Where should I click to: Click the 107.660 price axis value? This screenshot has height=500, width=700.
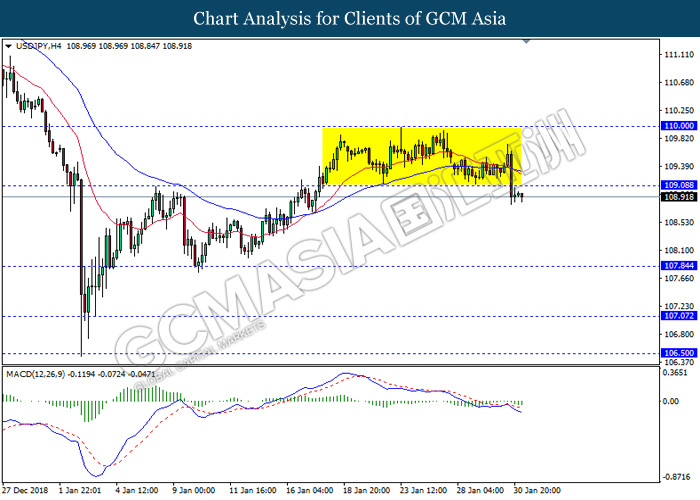click(679, 279)
